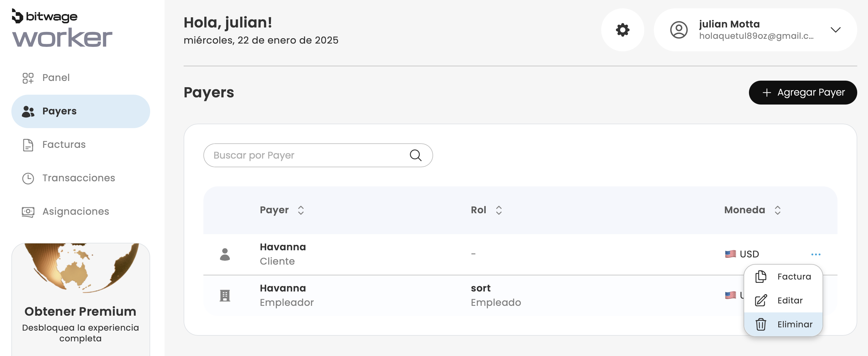The image size is (868, 356).
Task: Go to Facturas in the sidebar
Action: [x=64, y=145]
